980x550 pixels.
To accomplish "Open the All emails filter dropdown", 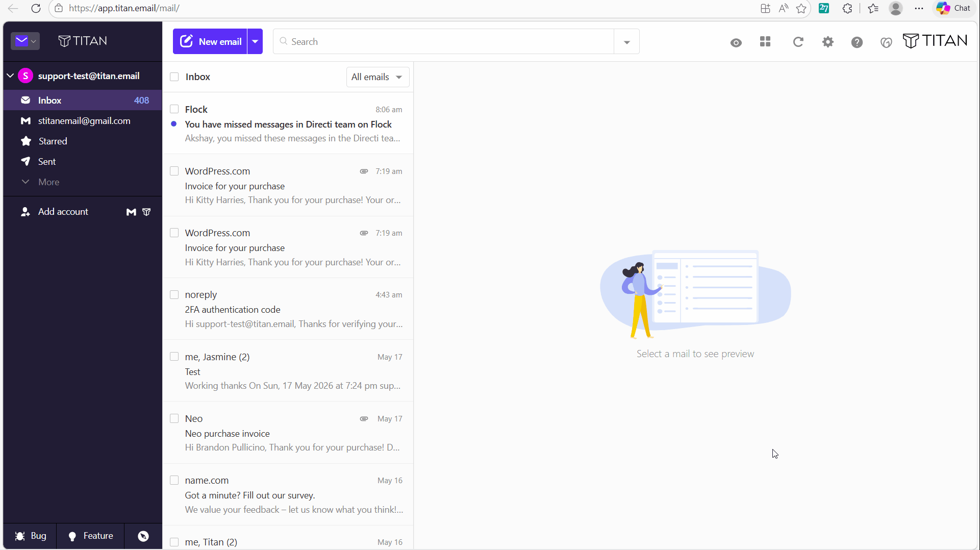I will pyautogui.click(x=378, y=77).
